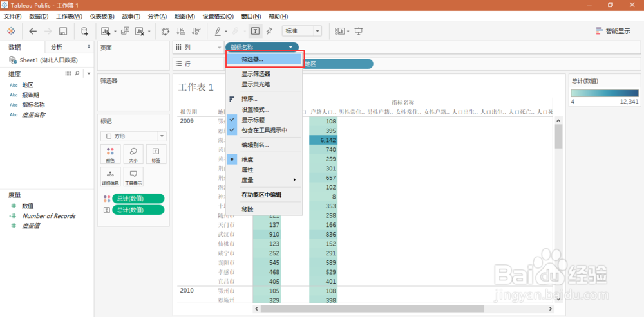Open the 方形 mark type dropdown
644x317 pixels.
(x=133, y=136)
